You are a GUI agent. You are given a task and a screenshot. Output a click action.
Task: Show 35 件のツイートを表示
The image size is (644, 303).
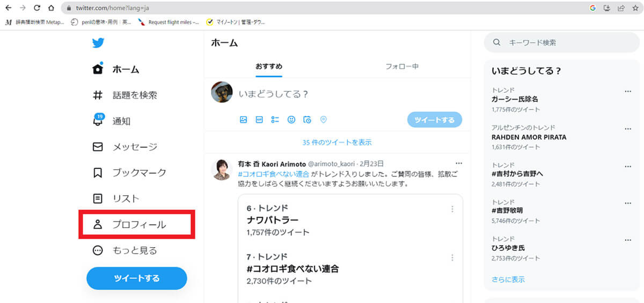coord(337,143)
